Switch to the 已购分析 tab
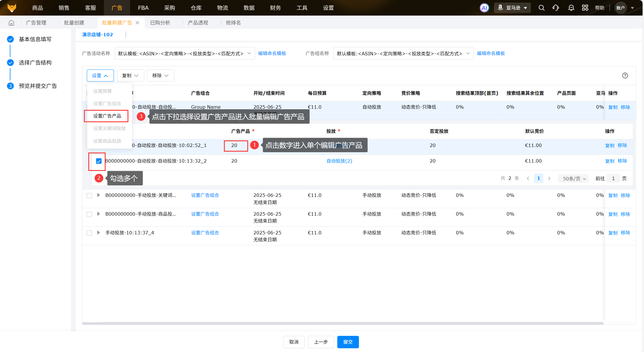644x352 pixels. tap(160, 23)
